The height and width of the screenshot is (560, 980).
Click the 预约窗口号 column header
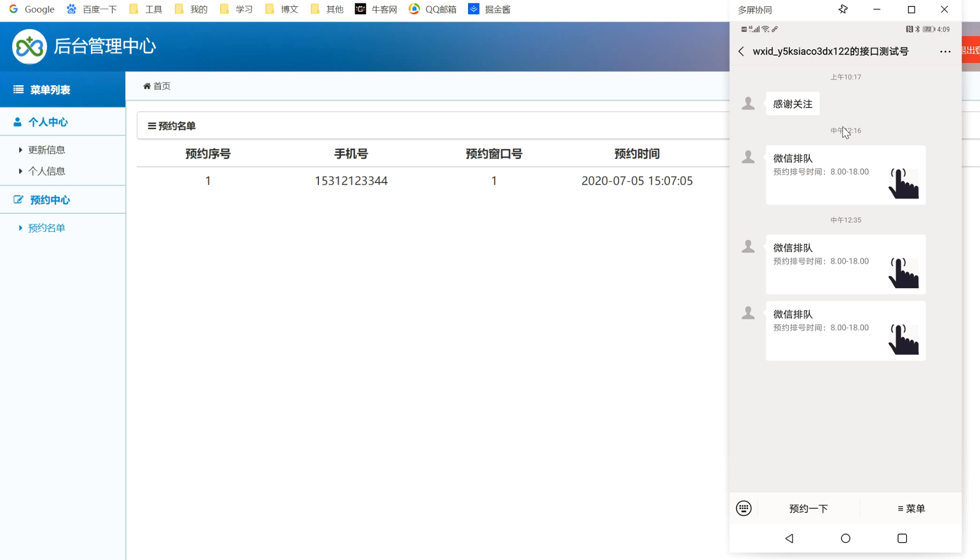(x=494, y=153)
